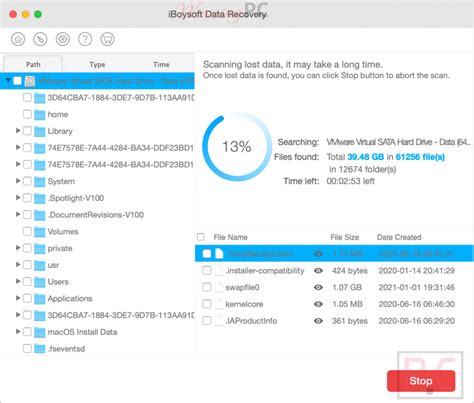The width and height of the screenshot is (474, 403).
Task: Go to the Home screen icon
Action: click(x=18, y=39)
